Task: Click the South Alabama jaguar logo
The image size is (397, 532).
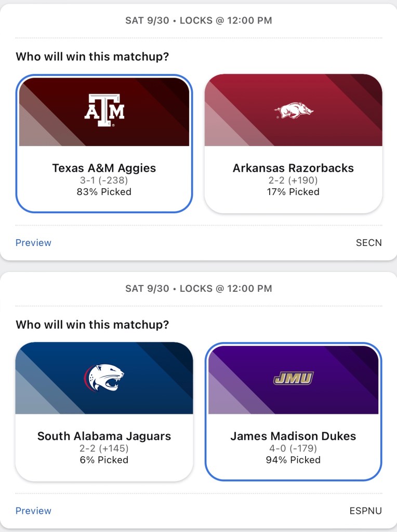Action: pos(104,378)
